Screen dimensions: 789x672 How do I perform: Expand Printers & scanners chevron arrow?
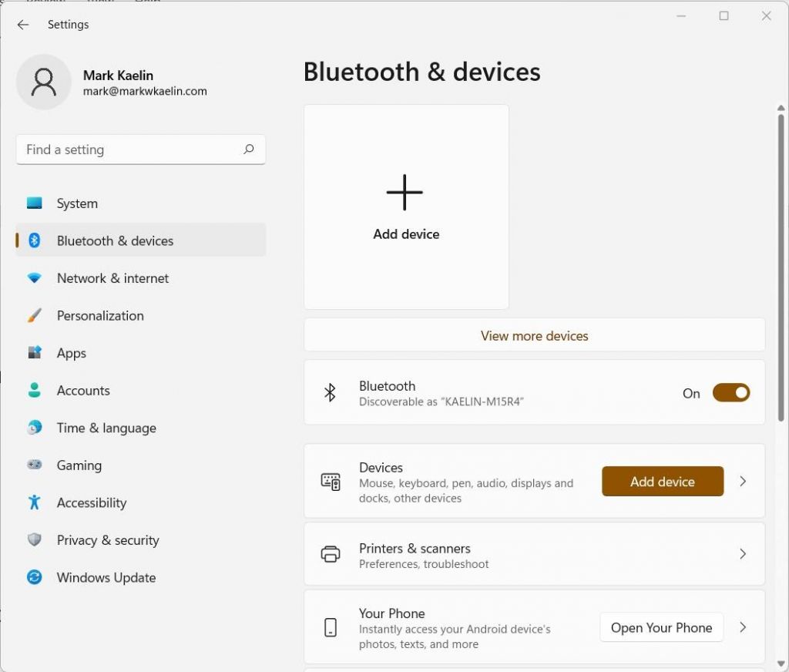click(x=743, y=554)
